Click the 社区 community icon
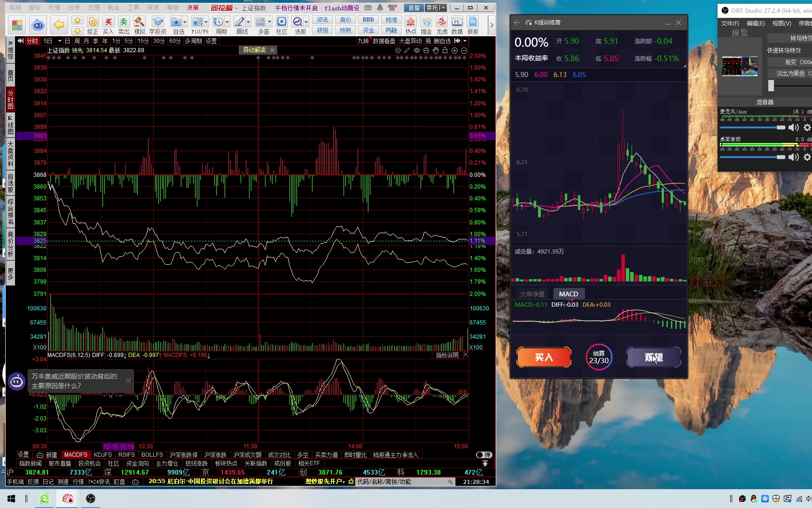 coord(281,25)
